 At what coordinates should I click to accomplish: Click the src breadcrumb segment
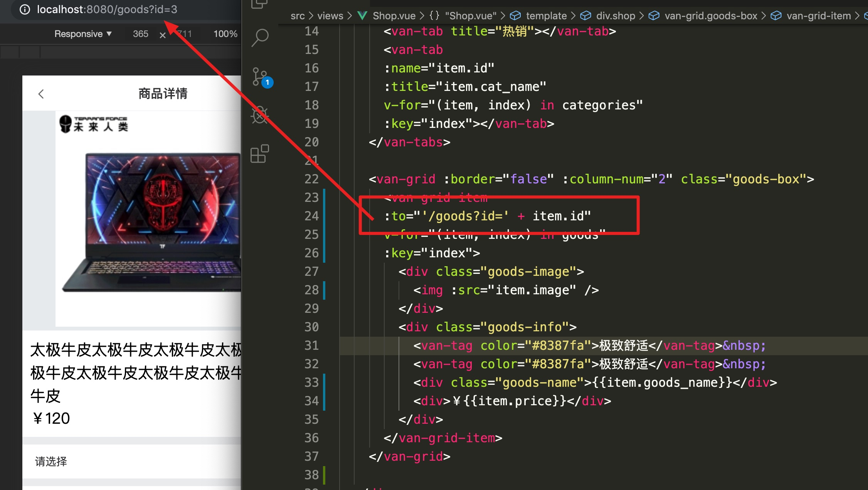297,16
